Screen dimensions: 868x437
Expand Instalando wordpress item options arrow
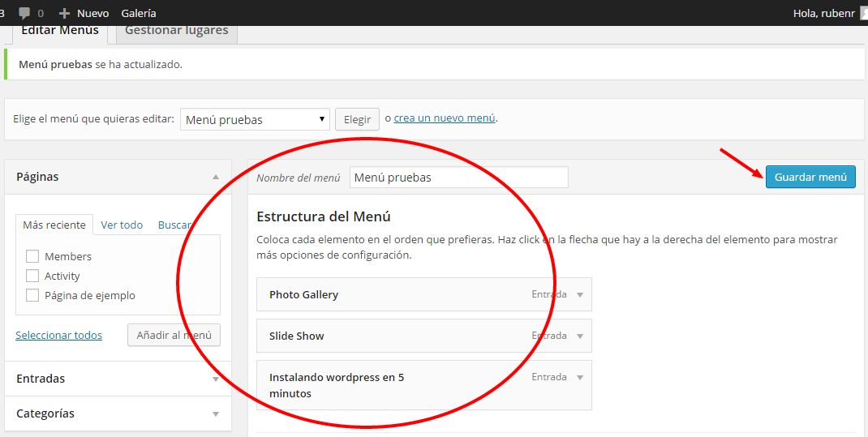[580, 378]
